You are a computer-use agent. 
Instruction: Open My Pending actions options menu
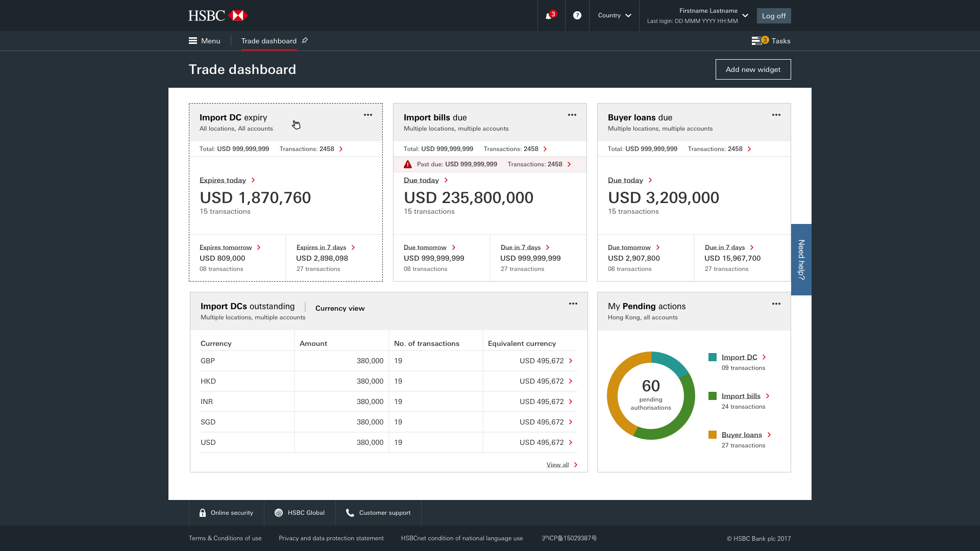point(776,304)
